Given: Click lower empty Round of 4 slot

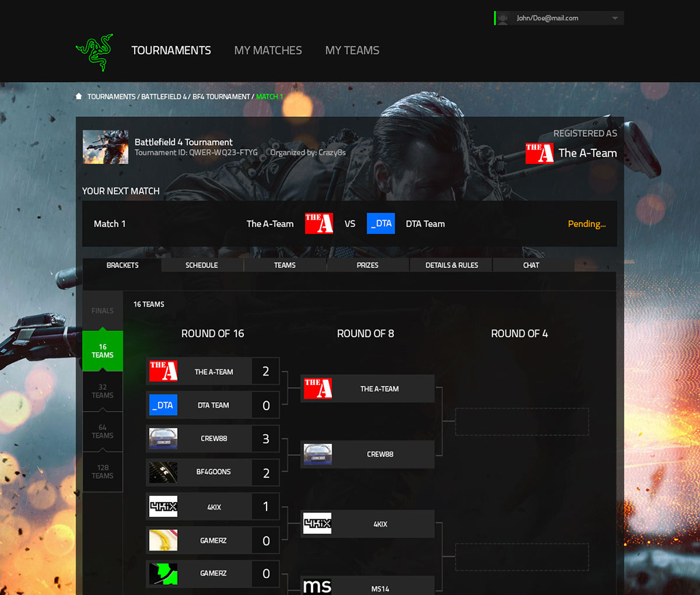Looking at the screenshot, I should pos(522,557).
